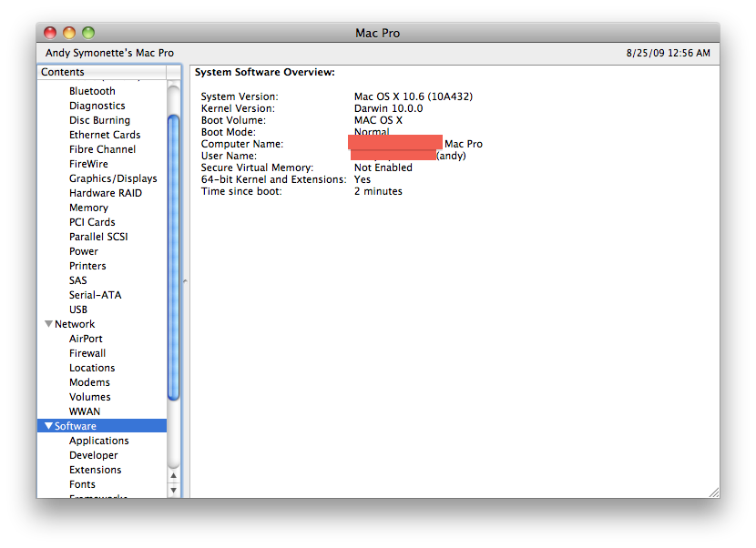The height and width of the screenshot is (548, 756).
Task: Select Firewall under Network
Action: point(87,353)
